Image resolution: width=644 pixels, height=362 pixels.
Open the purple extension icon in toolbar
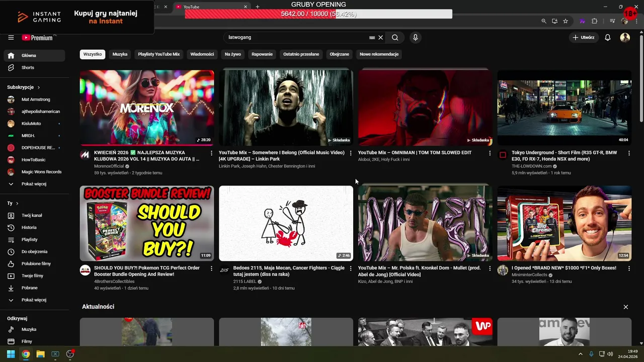click(x=583, y=21)
